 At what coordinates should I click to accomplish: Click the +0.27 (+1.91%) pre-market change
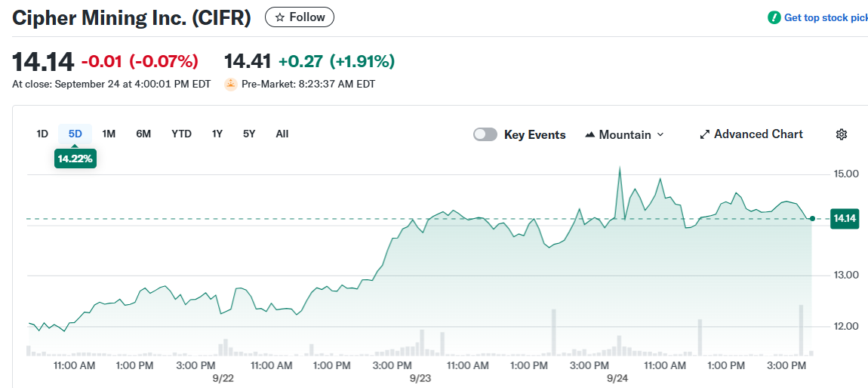pos(337,61)
